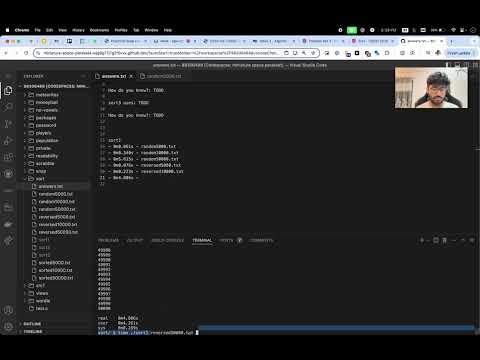Expand the Timeline section
Viewport: 480px width, 360px height.
point(55,332)
